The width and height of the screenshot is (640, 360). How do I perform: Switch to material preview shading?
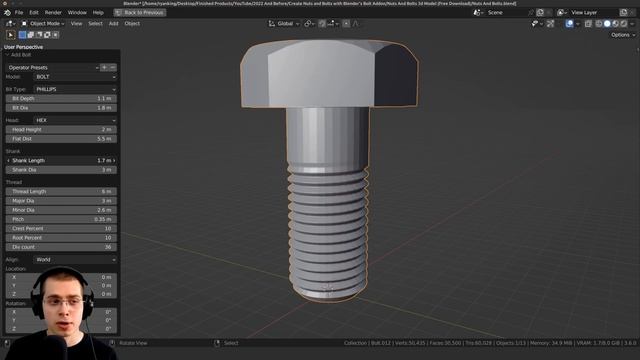(x=616, y=24)
